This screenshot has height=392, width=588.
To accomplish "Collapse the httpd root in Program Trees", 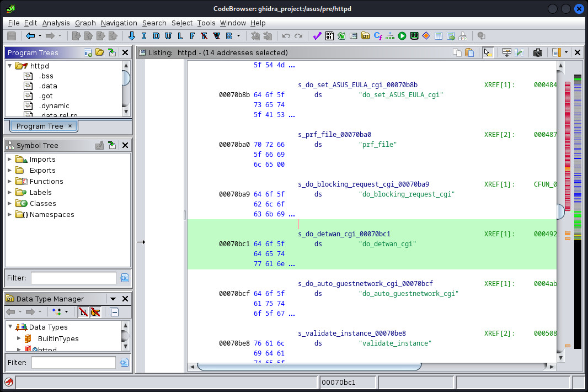I will [x=10, y=66].
